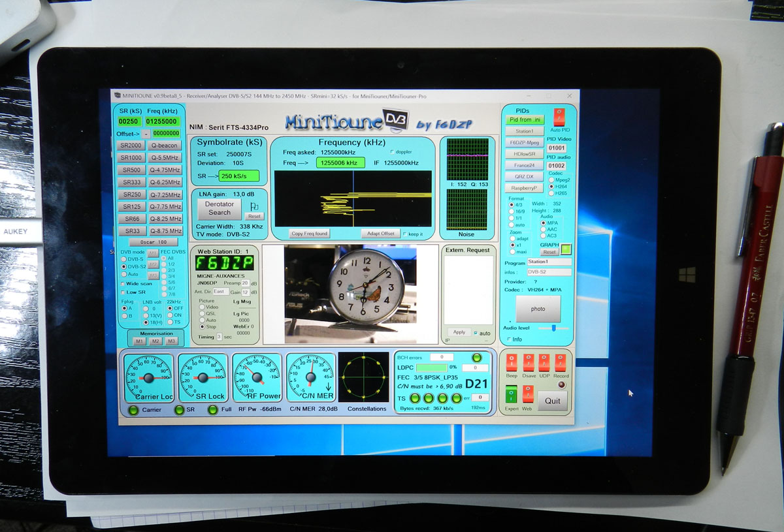Enable the Wide scan checkbox
Screen dimensions: 784x532
pos(124,284)
